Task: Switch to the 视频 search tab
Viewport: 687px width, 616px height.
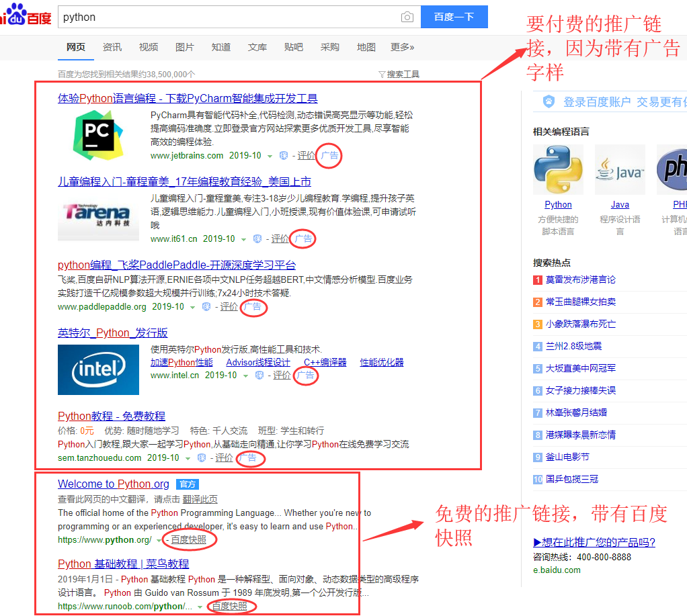Action: pyautogui.click(x=148, y=47)
